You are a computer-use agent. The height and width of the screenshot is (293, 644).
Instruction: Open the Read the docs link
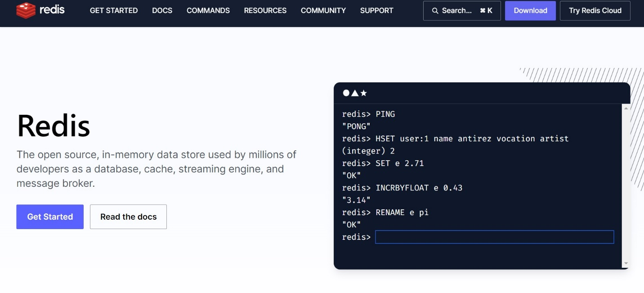128,217
